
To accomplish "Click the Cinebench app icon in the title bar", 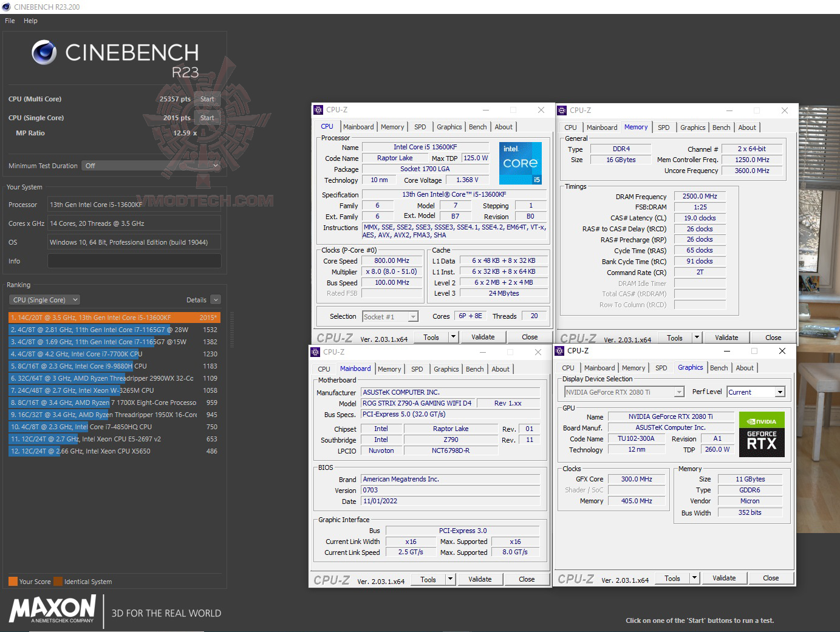I will (6, 7).
